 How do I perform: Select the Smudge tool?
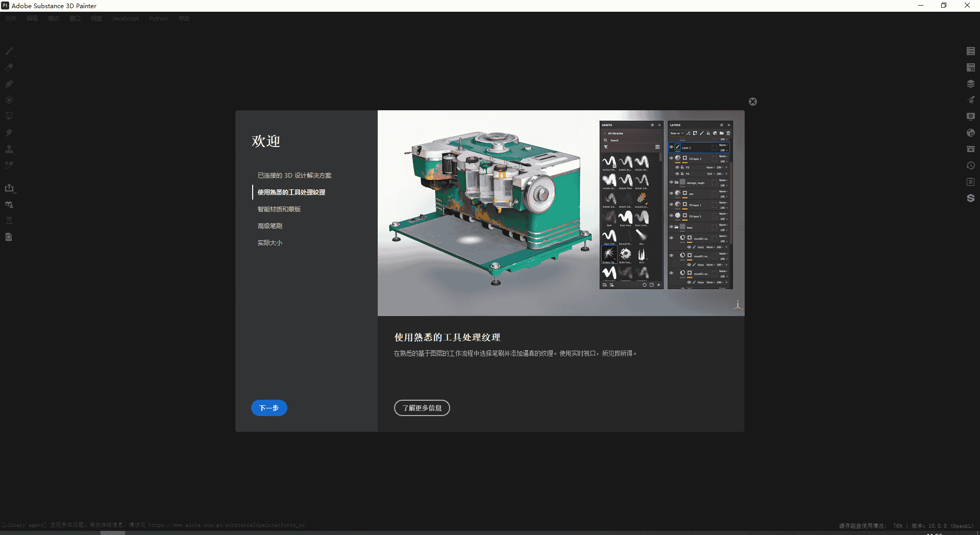[x=9, y=132]
